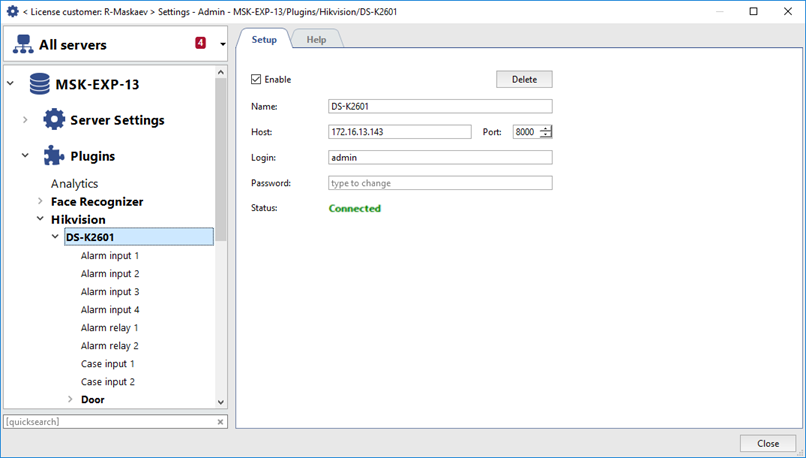Expand the Server Settings tree node

[26, 120]
